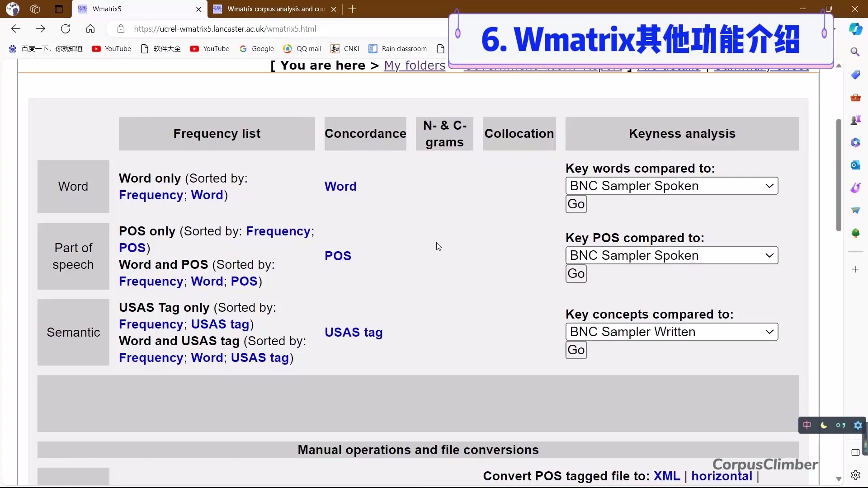Switch to Wmatrix corpus analysis tab
This screenshot has height=488, width=868.
tap(271, 9)
